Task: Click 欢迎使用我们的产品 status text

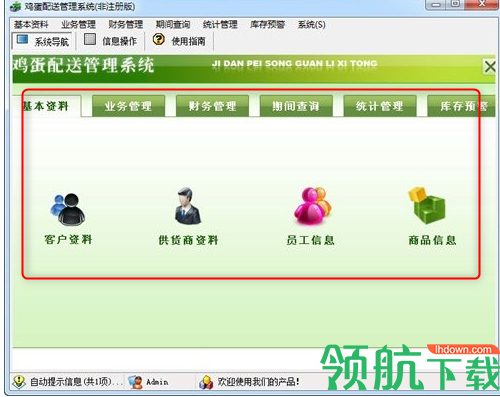Action: (x=258, y=382)
